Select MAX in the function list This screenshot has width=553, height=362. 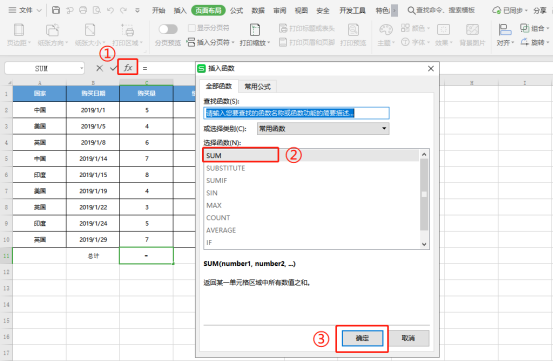point(311,205)
